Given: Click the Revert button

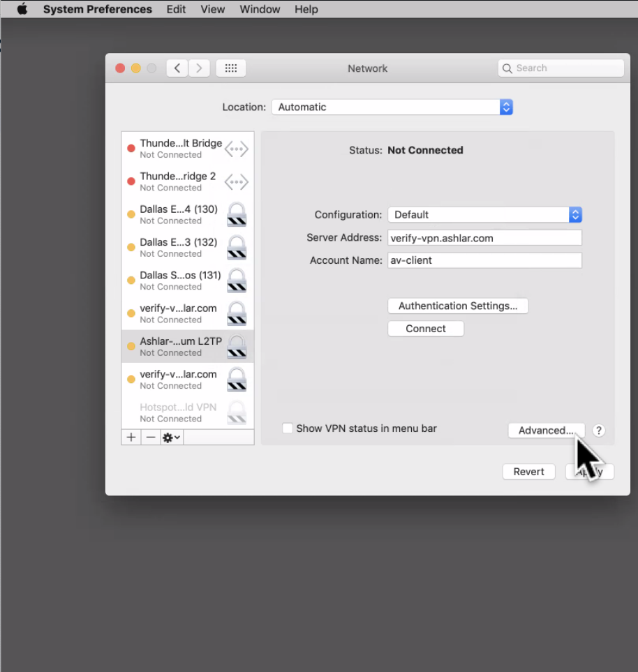Looking at the screenshot, I should pyautogui.click(x=528, y=472).
